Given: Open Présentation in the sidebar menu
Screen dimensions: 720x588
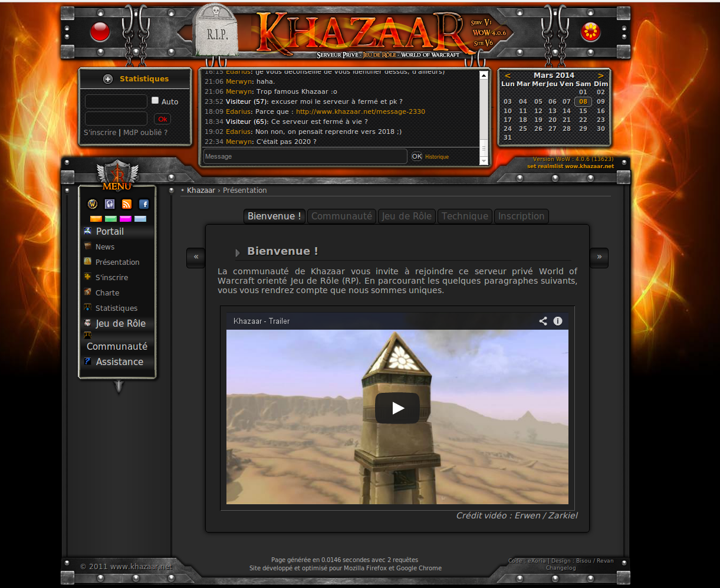Looking at the screenshot, I should tap(117, 262).
